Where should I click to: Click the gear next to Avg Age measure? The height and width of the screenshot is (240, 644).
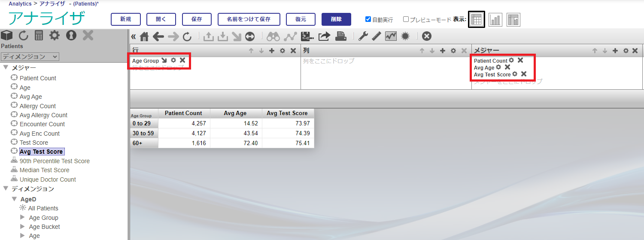[498, 67]
